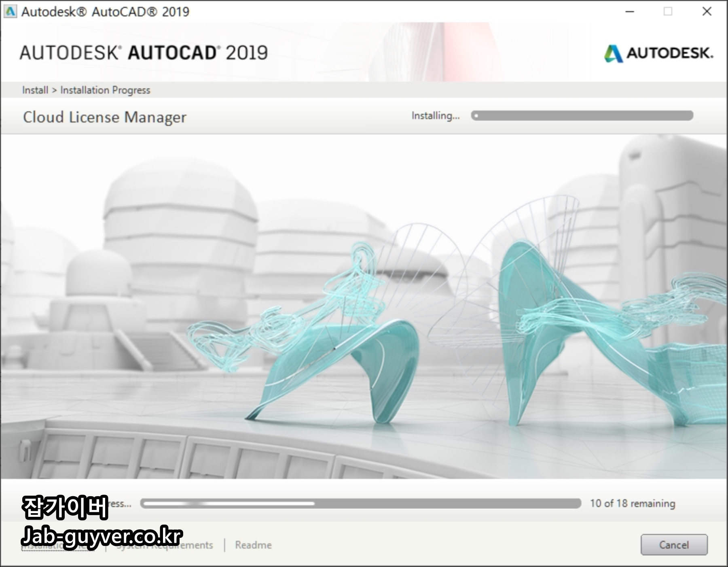This screenshot has height=567, width=728.
Task: Click the Autodesk AutoCAD 2019 window title
Action: 105,12
